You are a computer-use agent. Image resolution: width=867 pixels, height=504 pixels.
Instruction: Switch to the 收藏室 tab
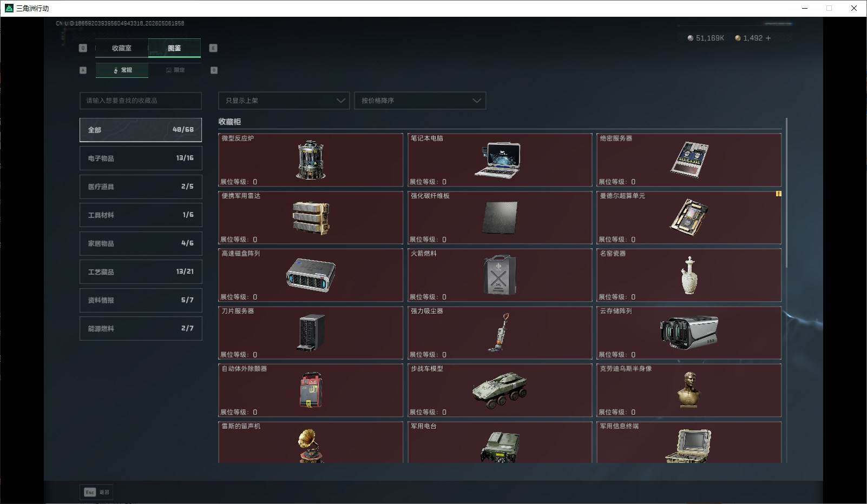(122, 48)
